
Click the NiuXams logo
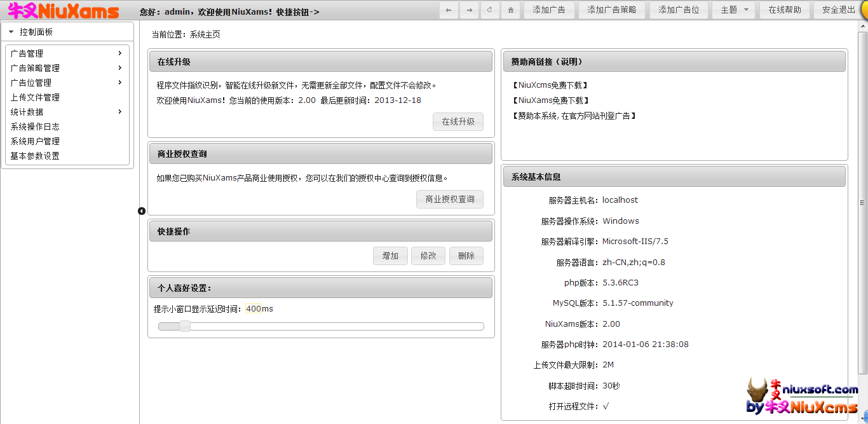point(63,11)
